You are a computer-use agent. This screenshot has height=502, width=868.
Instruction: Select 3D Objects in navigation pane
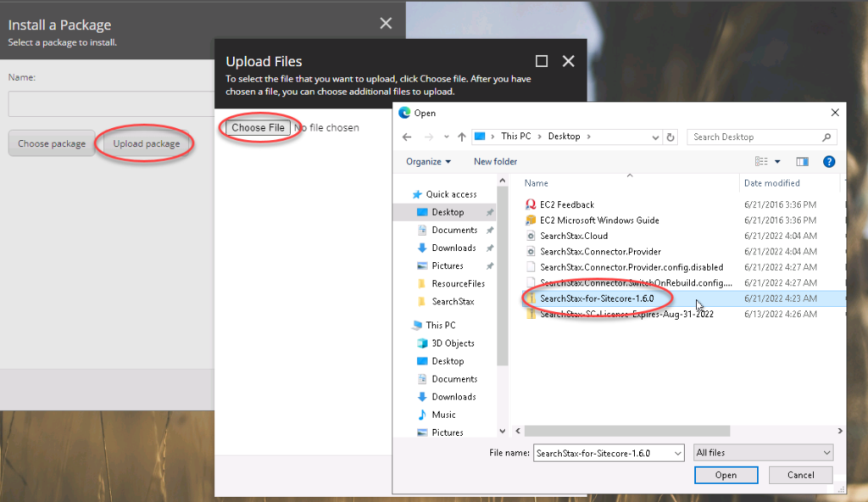(x=446, y=343)
